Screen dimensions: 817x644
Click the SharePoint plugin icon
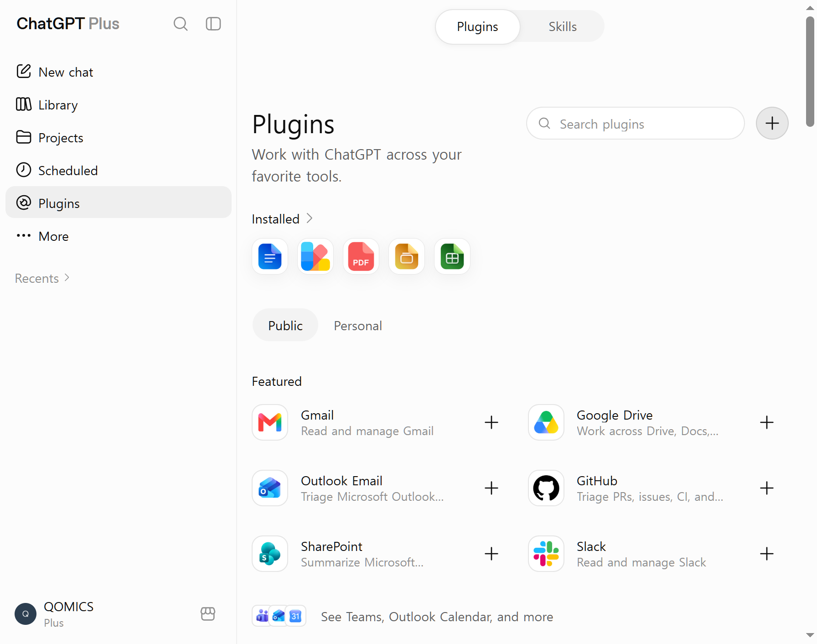pyautogui.click(x=270, y=554)
